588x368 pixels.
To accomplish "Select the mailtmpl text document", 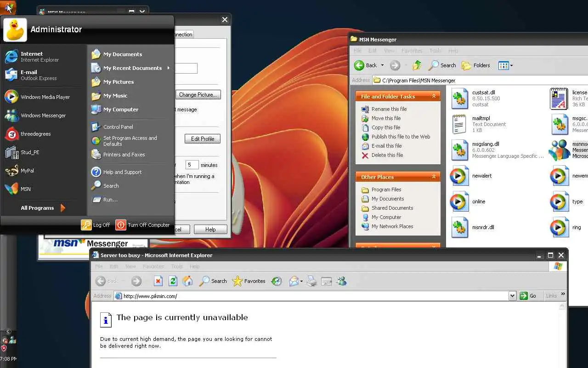I will pos(478,124).
